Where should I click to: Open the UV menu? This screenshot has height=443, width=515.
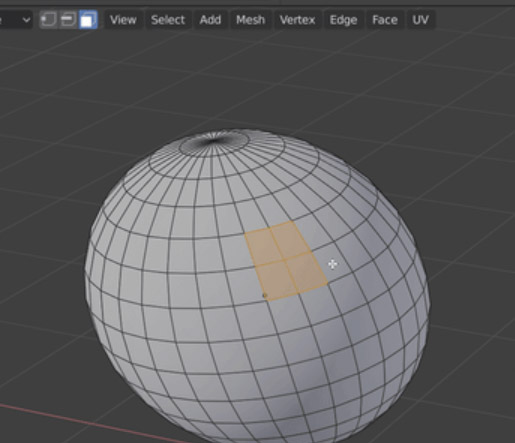pos(421,20)
